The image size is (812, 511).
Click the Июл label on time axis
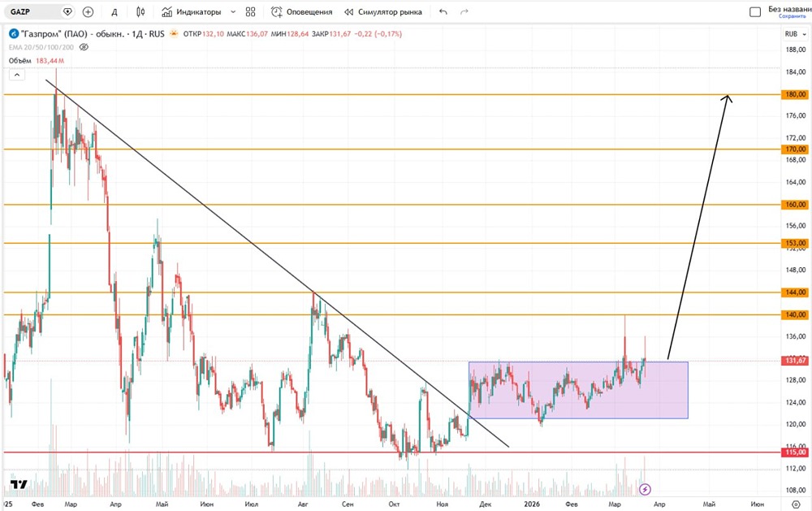[252, 504]
